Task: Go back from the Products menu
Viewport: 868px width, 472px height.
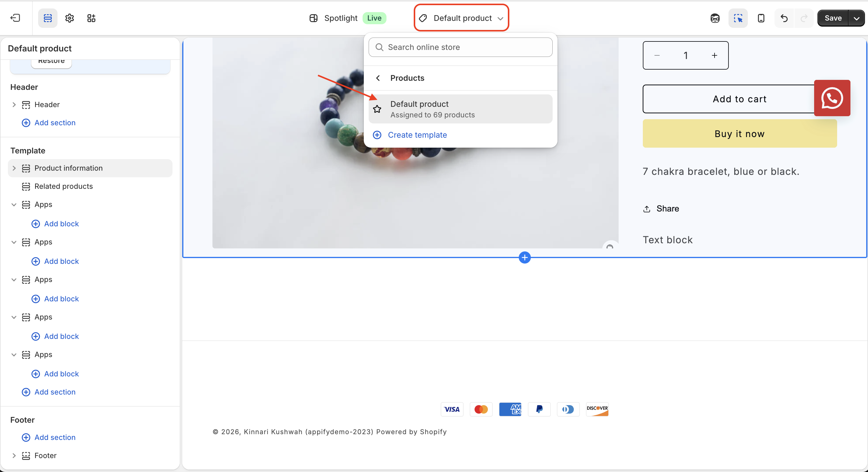Action: [378, 78]
